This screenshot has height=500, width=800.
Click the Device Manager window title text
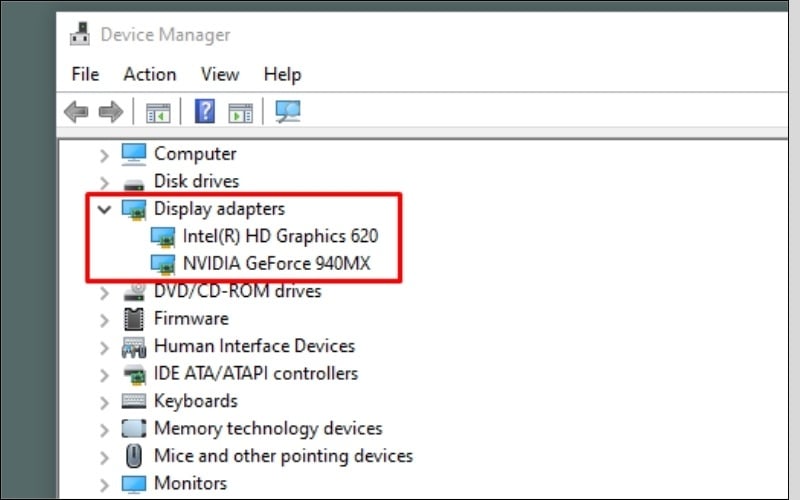point(165,35)
